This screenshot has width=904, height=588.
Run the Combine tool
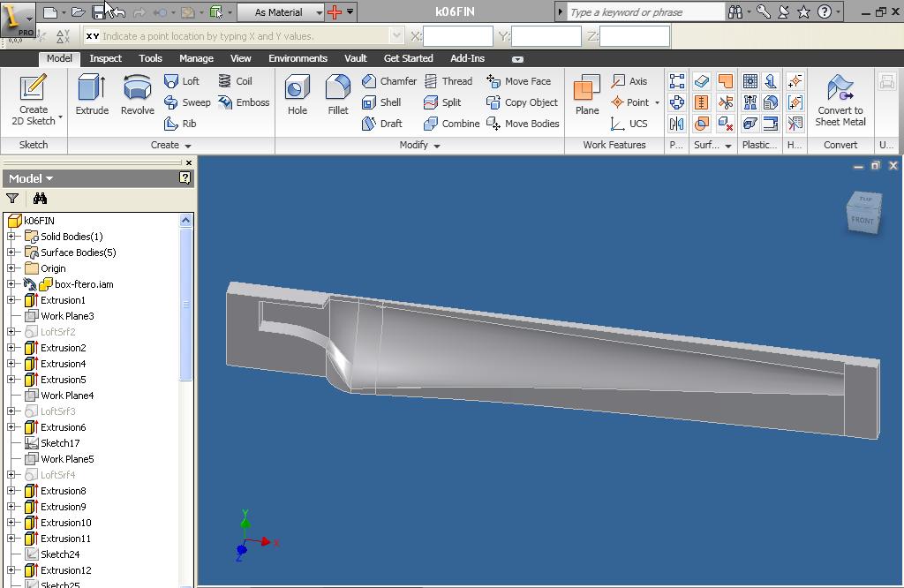tap(451, 124)
